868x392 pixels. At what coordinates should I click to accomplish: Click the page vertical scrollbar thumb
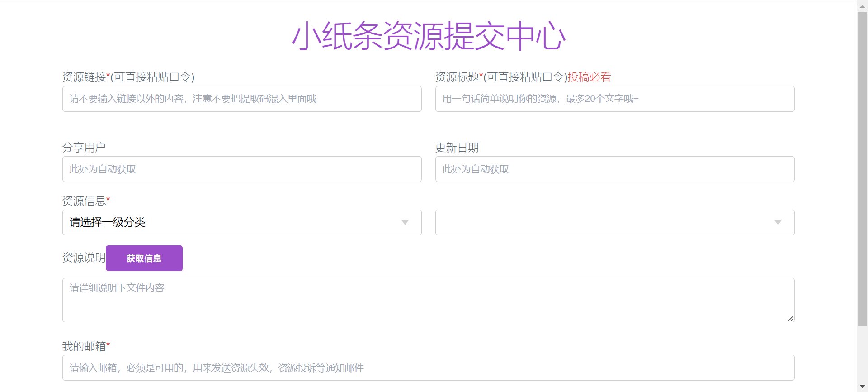tap(862, 168)
